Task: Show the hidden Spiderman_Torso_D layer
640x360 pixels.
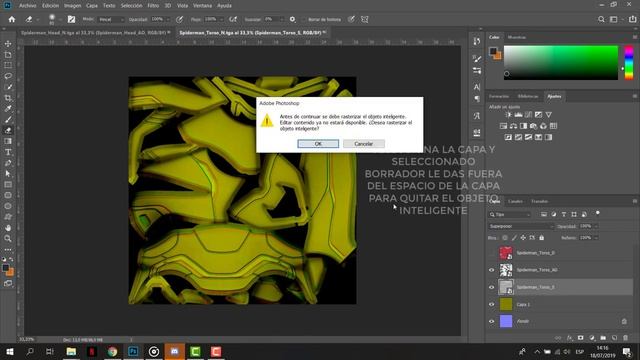Action: [491, 253]
